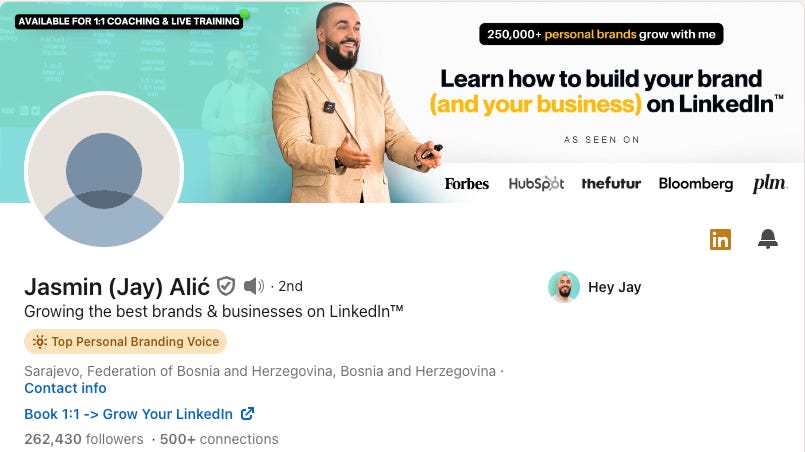The width and height of the screenshot is (805, 452).
Task: Open the gold LinkedIn Premium icon
Action: (x=720, y=239)
